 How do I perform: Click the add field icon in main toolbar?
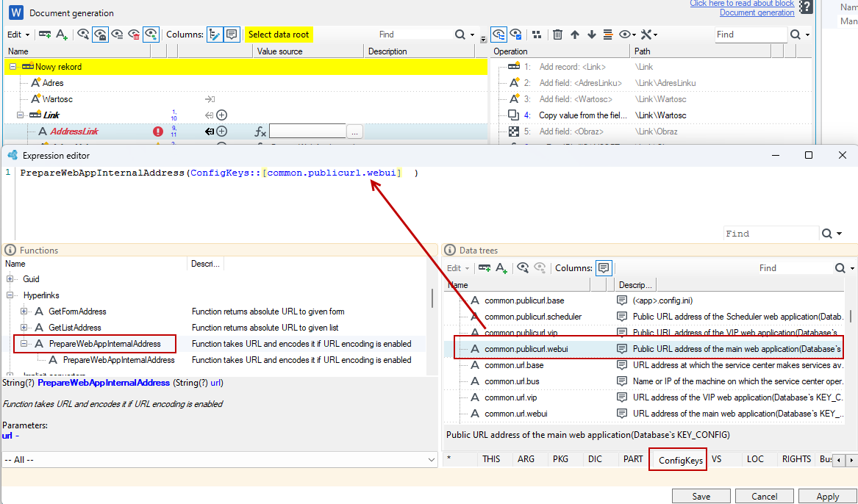point(62,35)
